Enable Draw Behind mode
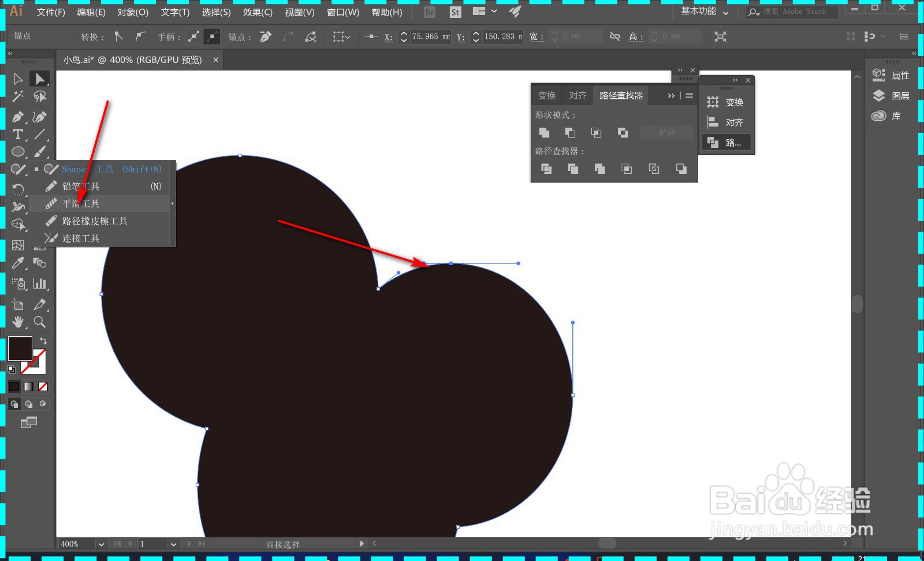The height and width of the screenshot is (561, 924). (28, 404)
